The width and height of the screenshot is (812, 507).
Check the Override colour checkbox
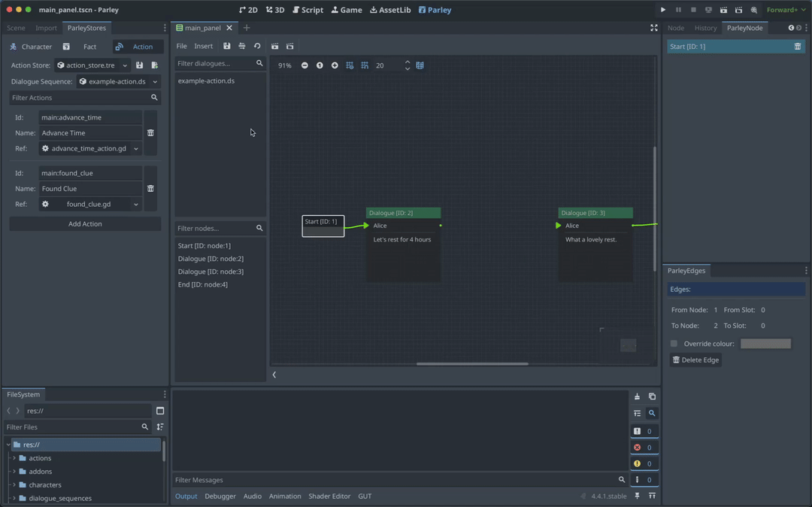(674, 343)
